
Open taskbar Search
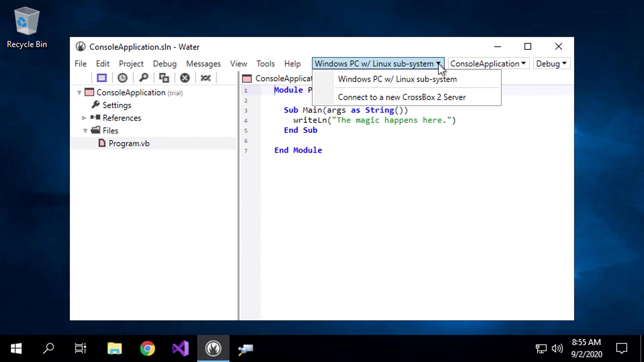[x=48, y=349]
